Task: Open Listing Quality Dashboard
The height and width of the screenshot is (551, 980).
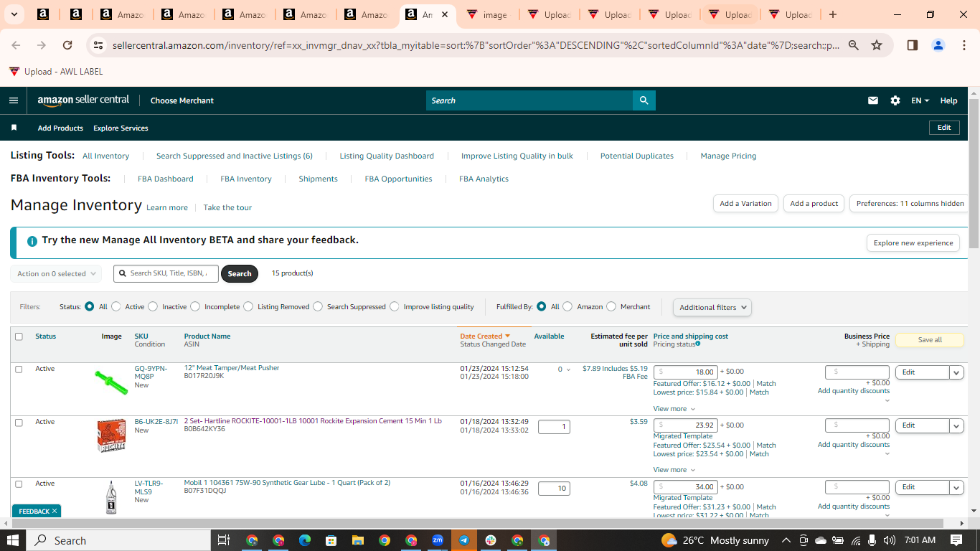Action: point(387,156)
